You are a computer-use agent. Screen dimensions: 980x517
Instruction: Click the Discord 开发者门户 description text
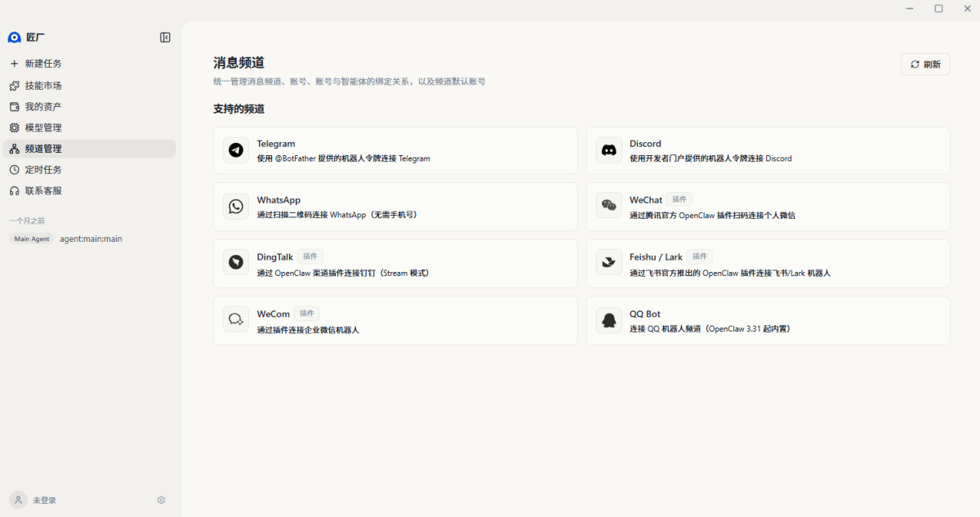710,158
